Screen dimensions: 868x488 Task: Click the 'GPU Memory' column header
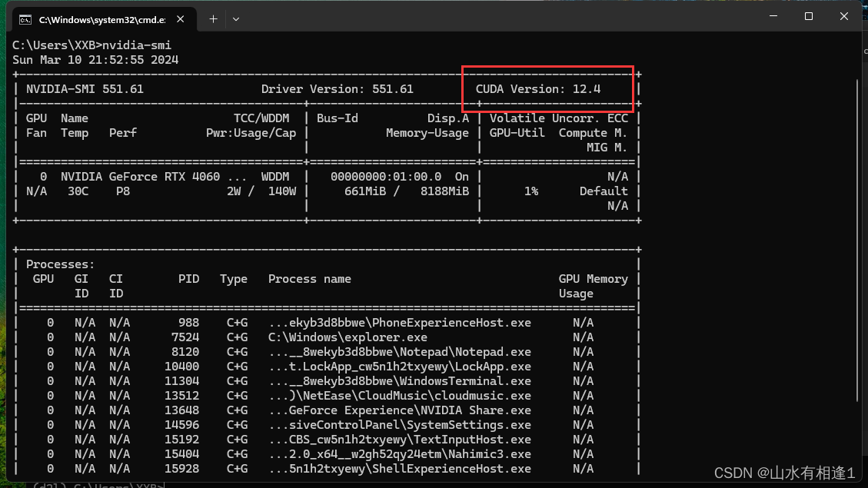click(594, 279)
